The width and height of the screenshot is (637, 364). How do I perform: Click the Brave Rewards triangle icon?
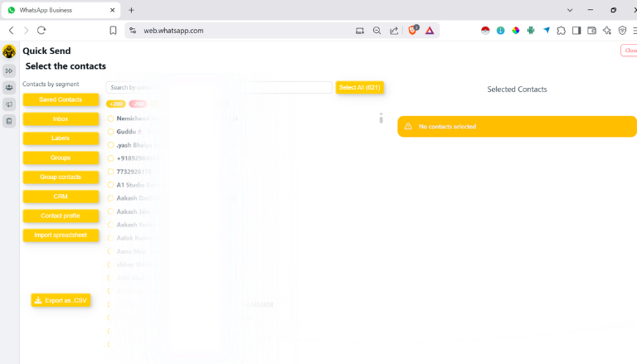[x=430, y=31]
